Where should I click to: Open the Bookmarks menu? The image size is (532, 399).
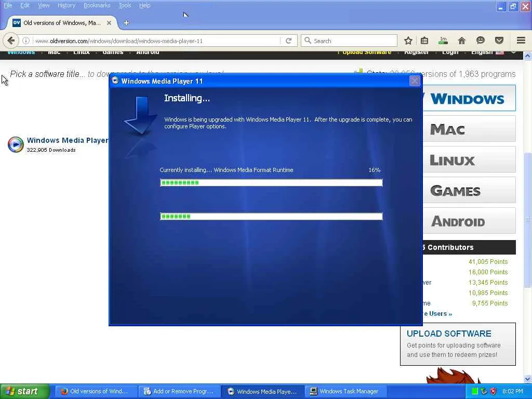pos(97,5)
